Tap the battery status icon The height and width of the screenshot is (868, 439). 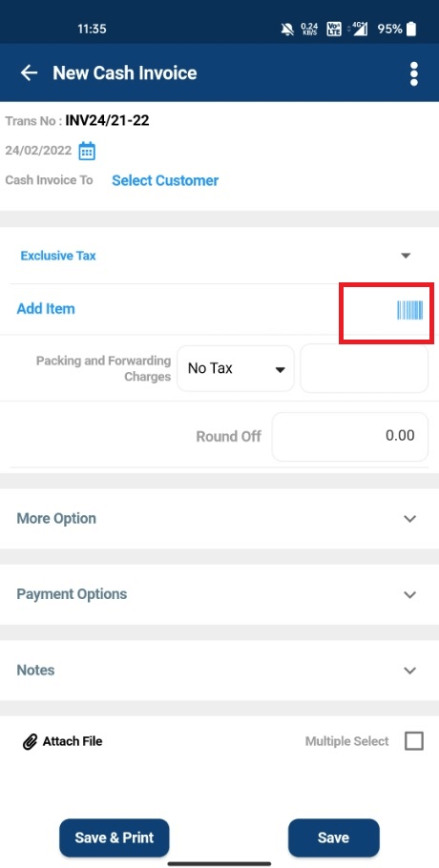411,29
